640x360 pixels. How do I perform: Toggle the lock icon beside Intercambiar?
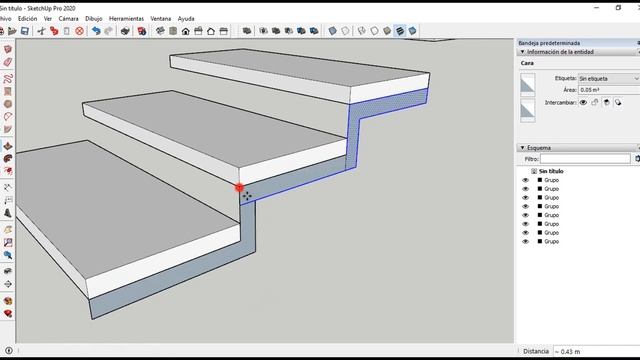click(595, 102)
